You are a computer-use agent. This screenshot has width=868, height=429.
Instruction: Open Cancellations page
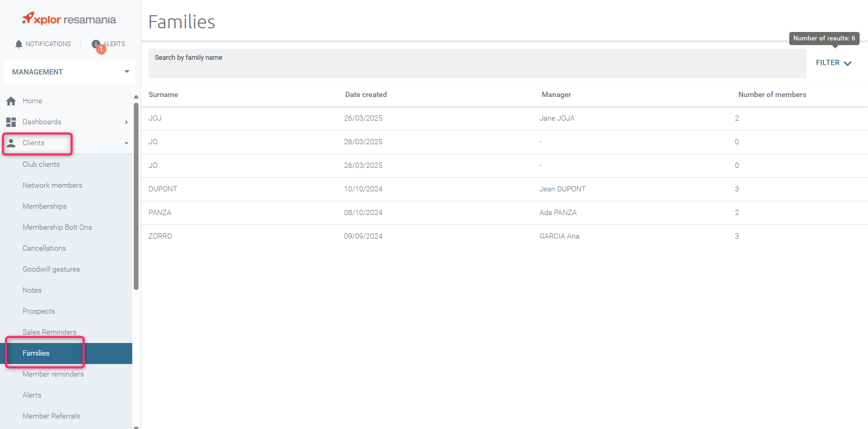click(x=44, y=248)
